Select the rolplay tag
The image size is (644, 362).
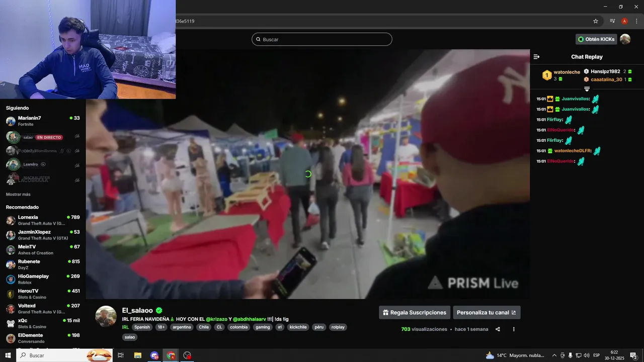[338, 327]
